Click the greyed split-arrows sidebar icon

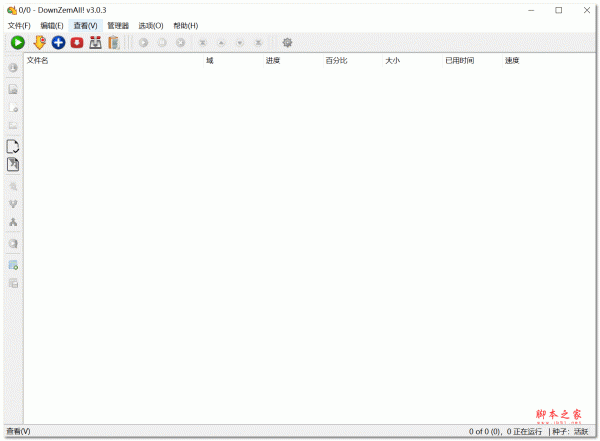13,222
